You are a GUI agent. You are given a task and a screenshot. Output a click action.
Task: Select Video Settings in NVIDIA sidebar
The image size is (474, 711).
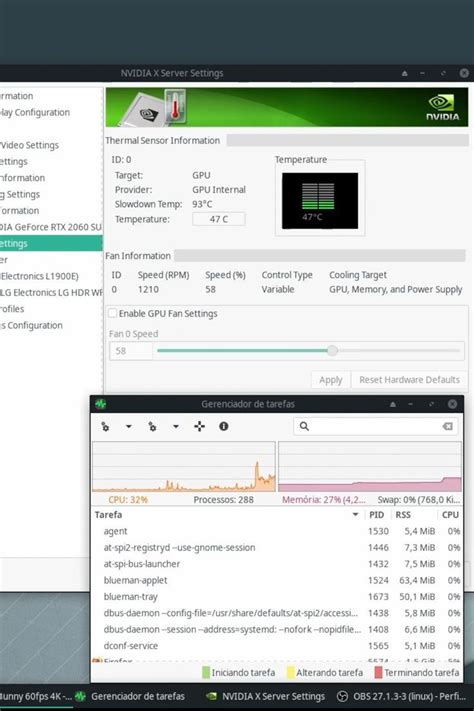pyautogui.click(x=29, y=145)
